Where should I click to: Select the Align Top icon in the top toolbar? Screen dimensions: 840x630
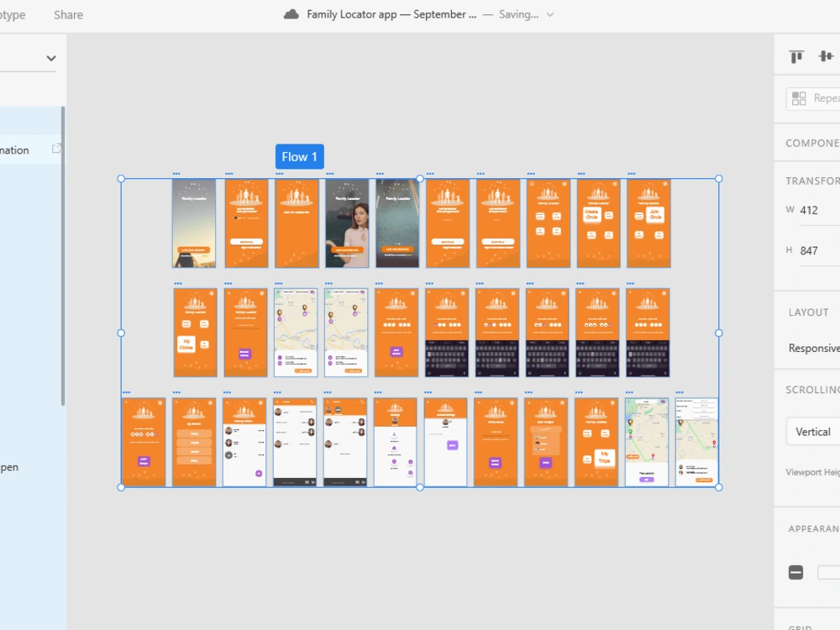(x=795, y=56)
